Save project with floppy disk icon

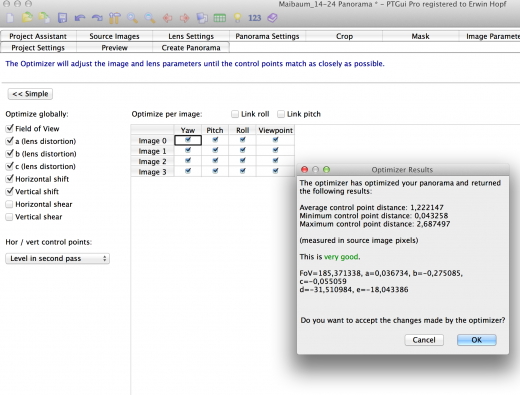[x=62, y=18]
